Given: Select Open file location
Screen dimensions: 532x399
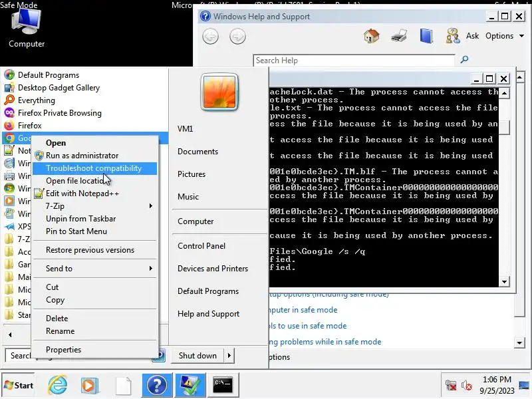Looking at the screenshot, I should coord(95,181).
